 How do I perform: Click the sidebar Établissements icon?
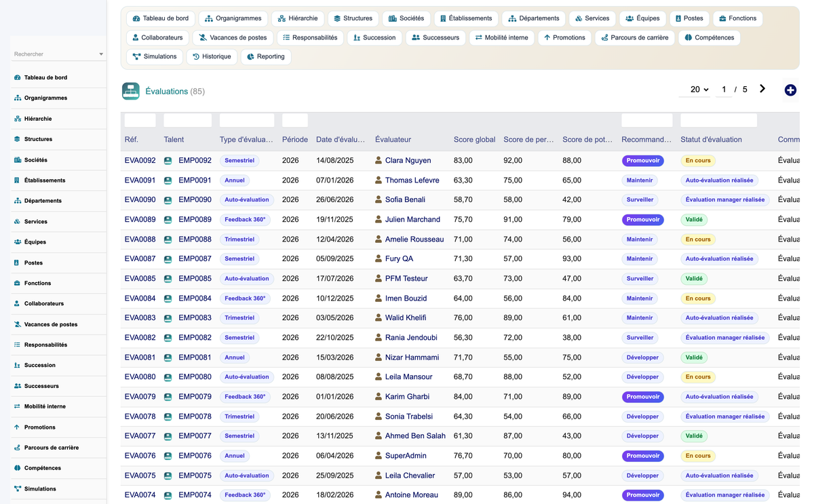tap(17, 180)
